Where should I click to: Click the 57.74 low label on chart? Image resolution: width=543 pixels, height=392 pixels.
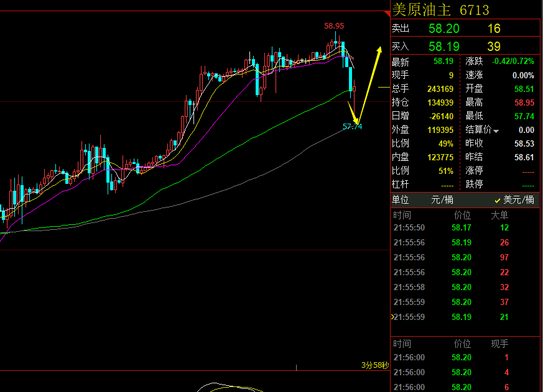[x=352, y=127]
